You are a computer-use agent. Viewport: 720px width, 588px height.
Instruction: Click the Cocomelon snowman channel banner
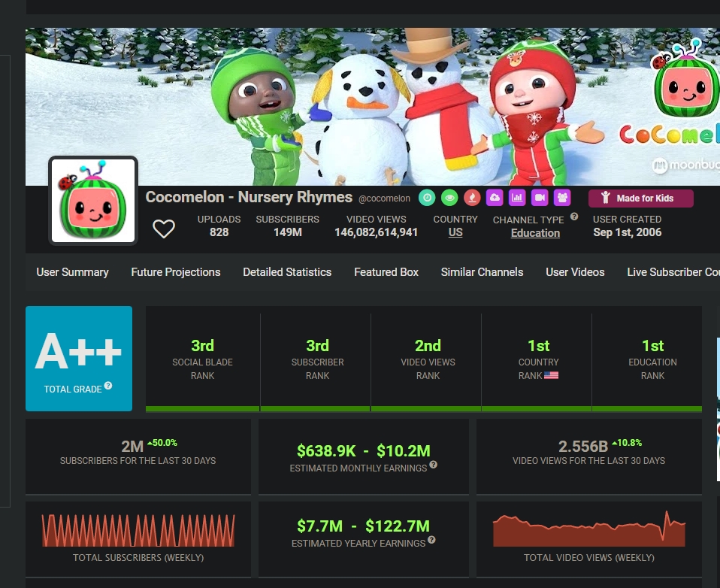372,107
